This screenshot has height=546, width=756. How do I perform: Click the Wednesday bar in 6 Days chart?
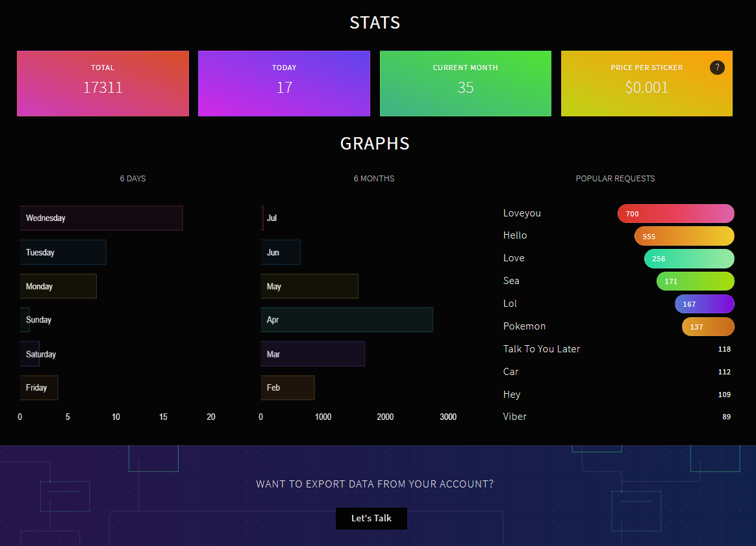click(x=101, y=218)
